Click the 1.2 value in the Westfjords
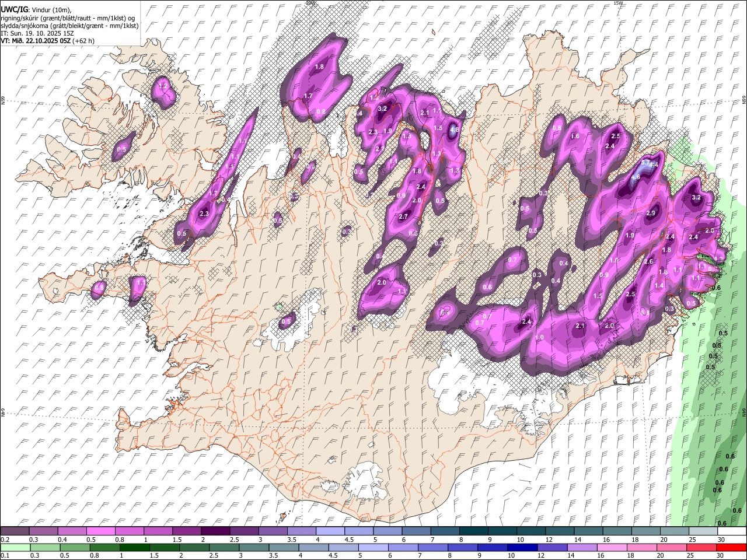Viewport: 747px width, 560px height. click(x=163, y=86)
